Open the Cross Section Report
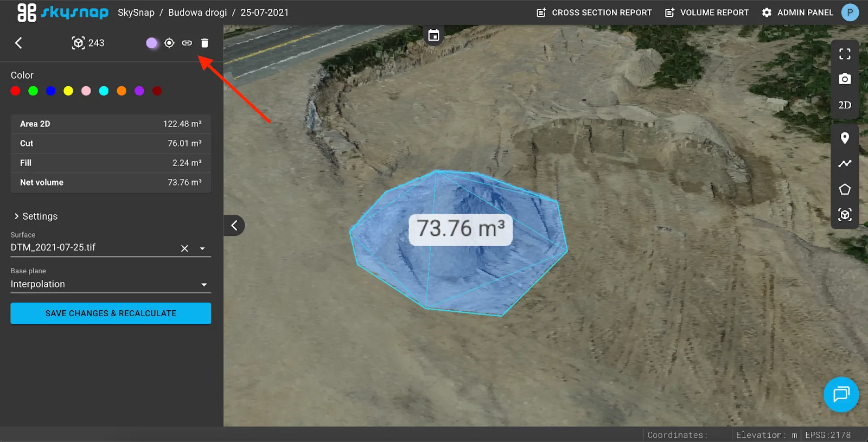This screenshot has width=868, height=442. pyautogui.click(x=594, y=12)
